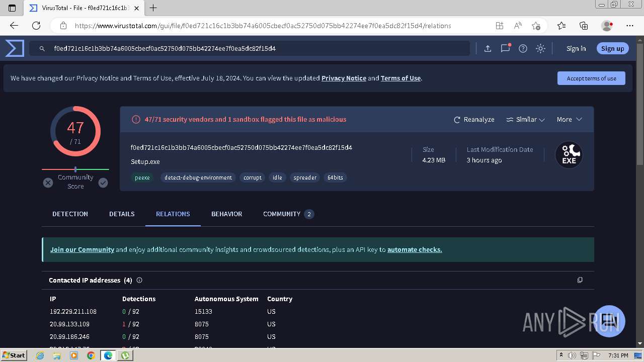Open the notifications speech-bubble icon
The height and width of the screenshot is (362, 644).
point(505,48)
